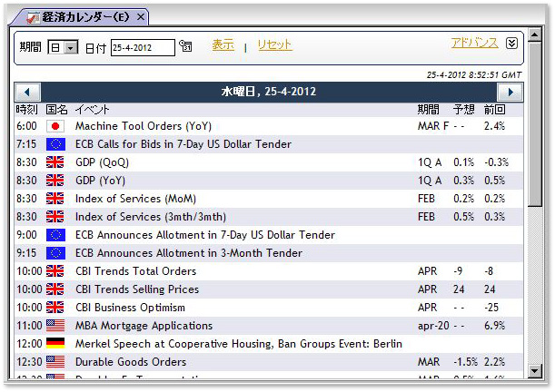The width and height of the screenshot is (555, 392).
Task: Select Durable Goods Orders event
Action: click(131, 362)
